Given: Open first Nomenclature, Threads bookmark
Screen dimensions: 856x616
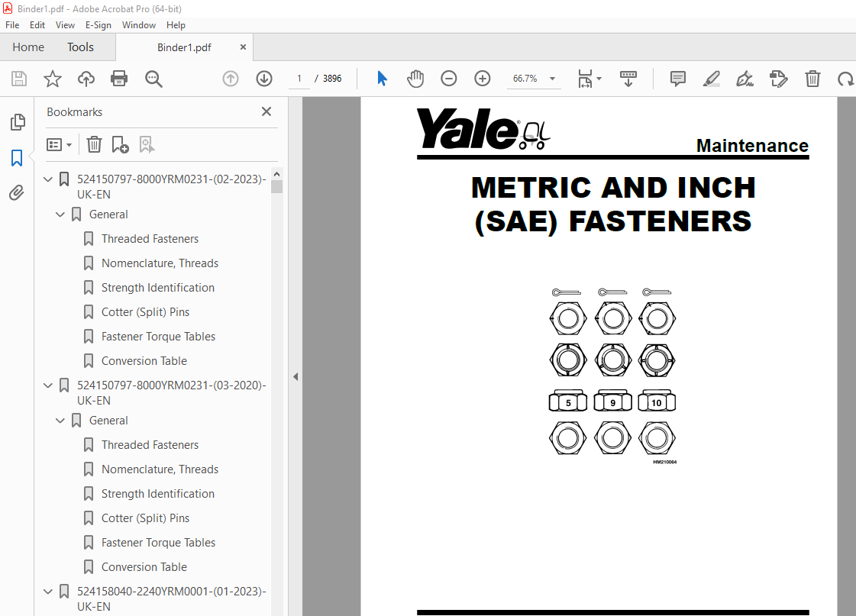Looking at the screenshot, I should [x=160, y=263].
